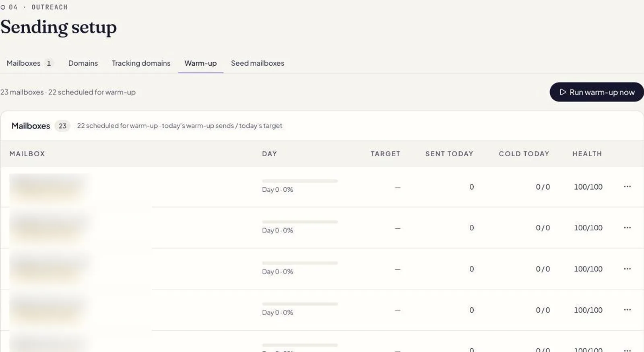Click "Day 0 · 0%" in the first row

[x=277, y=190]
